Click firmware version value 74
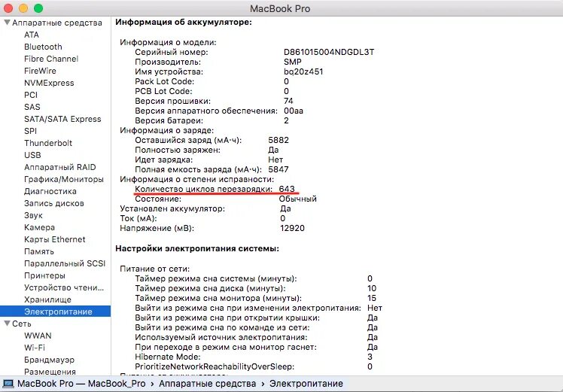Image resolution: width=563 pixels, height=392 pixels. tap(288, 101)
